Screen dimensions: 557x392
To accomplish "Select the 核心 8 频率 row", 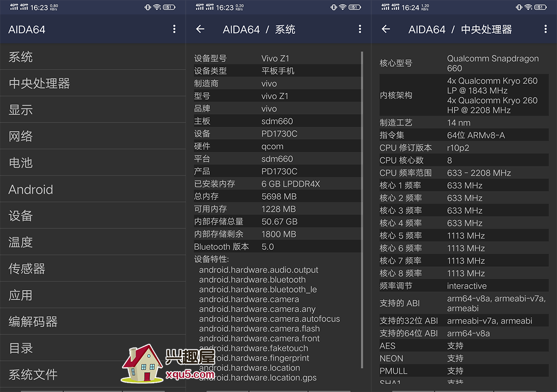I will click(x=464, y=273).
